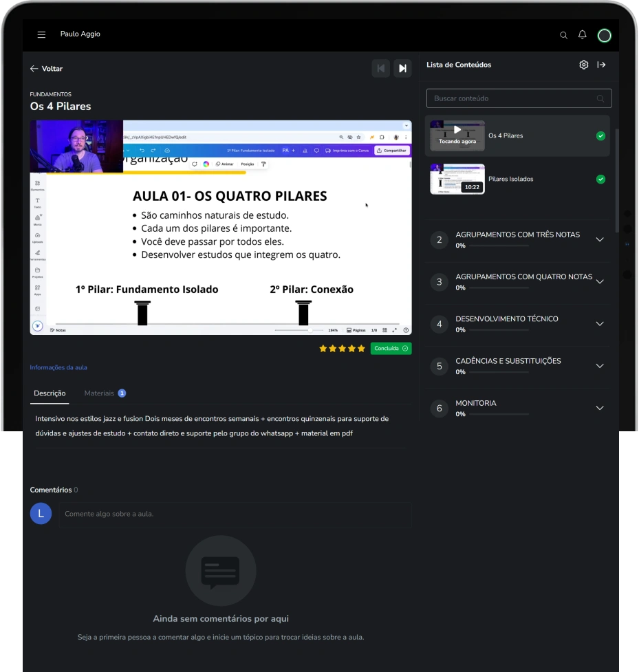The width and height of the screenshot is (639, 672).
Task: Click the Buscar conteúdo search field
Action: click(519, 98)
